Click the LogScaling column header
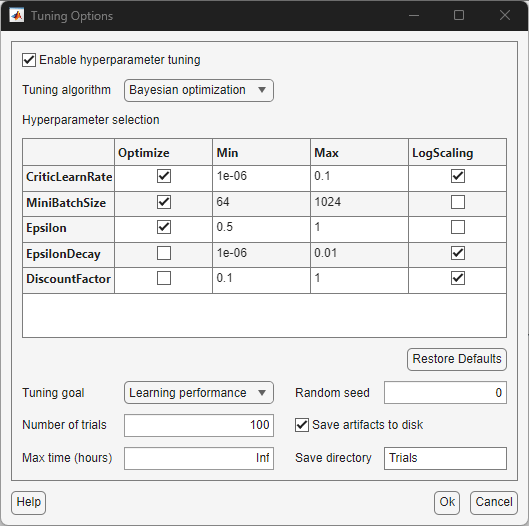This screenshot has height=526, width=529. tap(457, 152)
